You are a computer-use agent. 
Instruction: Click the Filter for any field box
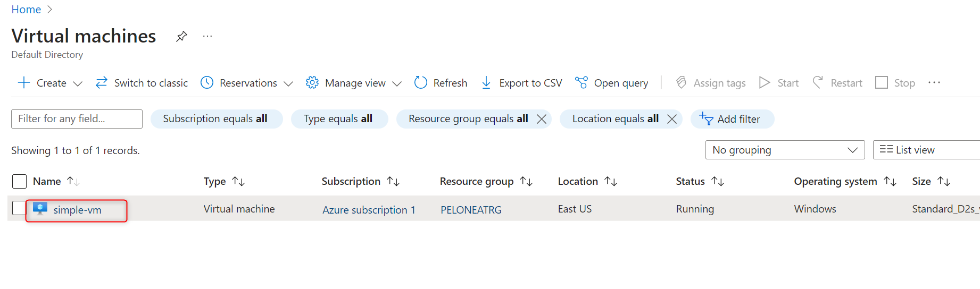[77, 119]
